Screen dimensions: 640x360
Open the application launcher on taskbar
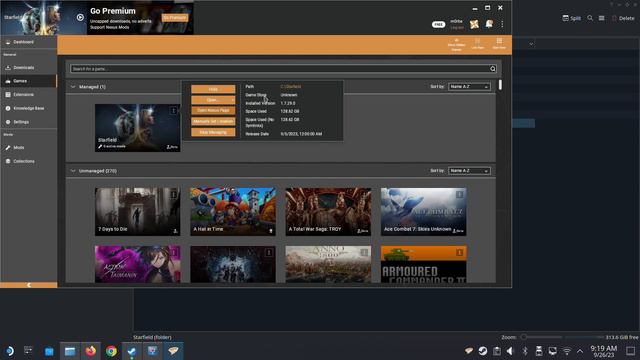point(9,351)
